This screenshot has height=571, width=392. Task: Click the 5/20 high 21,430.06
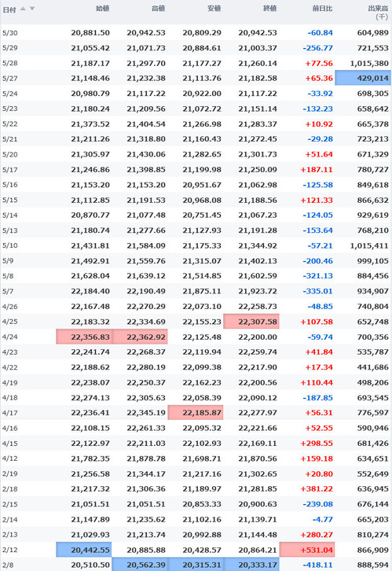coord(146,154)
